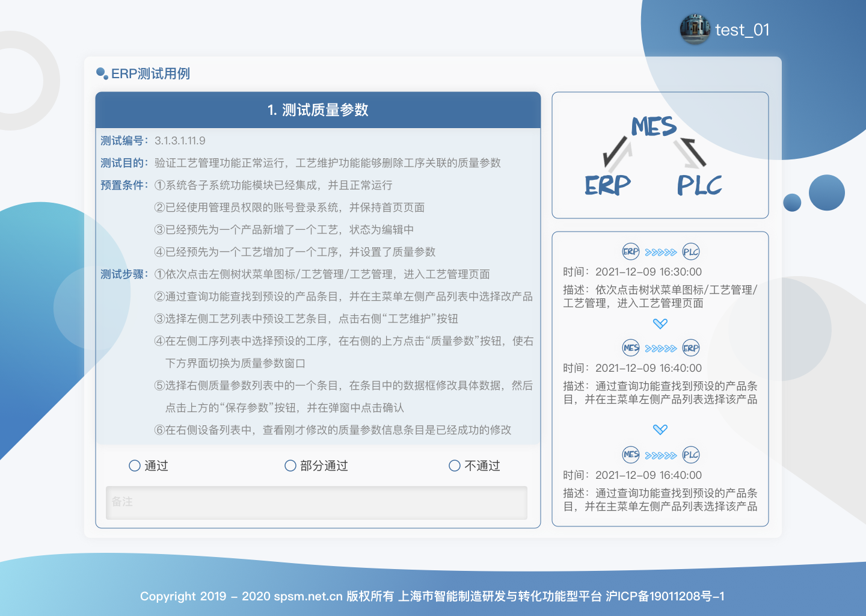Click the test_01 avatar icon

(x=695, y=28)
